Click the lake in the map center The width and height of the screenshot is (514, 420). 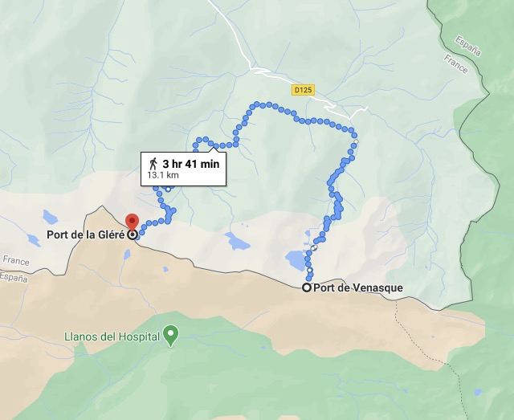point(238,241)
